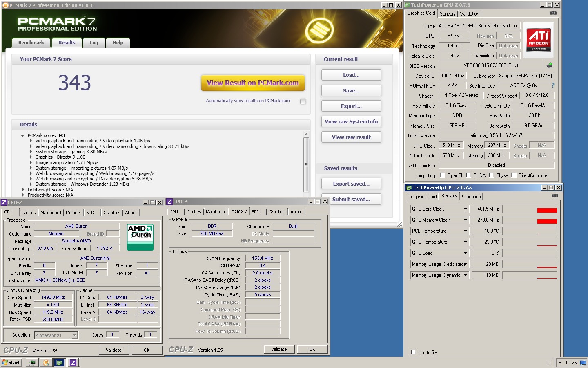The width and height of the screenshot is (588, 368).
Task: Click the GPU name field ATI RADEON 9600
Action: pyautogui.click(x=479, y=26)
